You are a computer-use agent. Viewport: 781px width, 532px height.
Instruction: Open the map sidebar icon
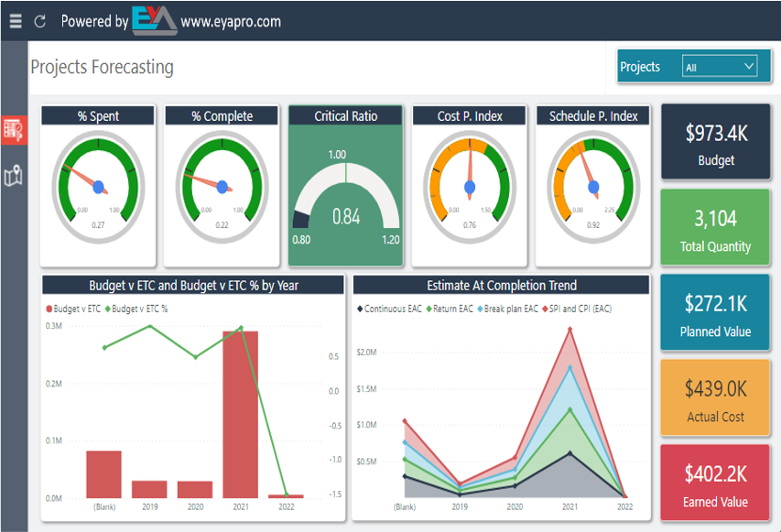click(x=14, y=175)
